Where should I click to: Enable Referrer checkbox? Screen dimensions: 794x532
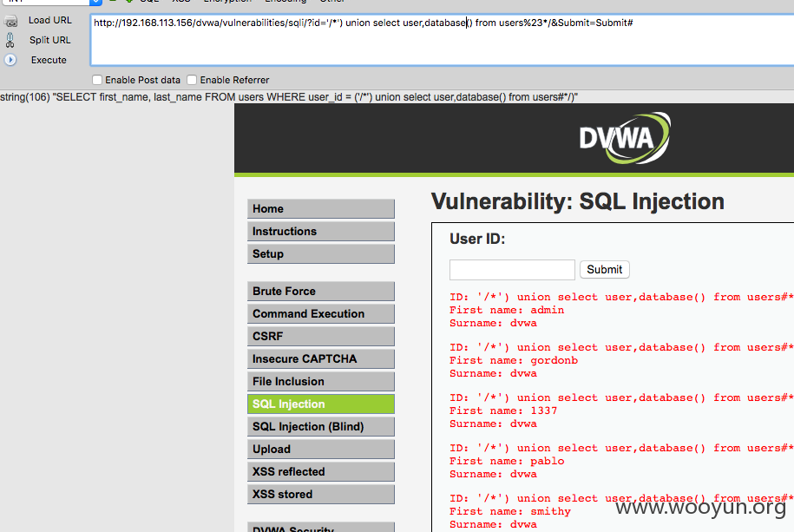[x=192, y=80]
